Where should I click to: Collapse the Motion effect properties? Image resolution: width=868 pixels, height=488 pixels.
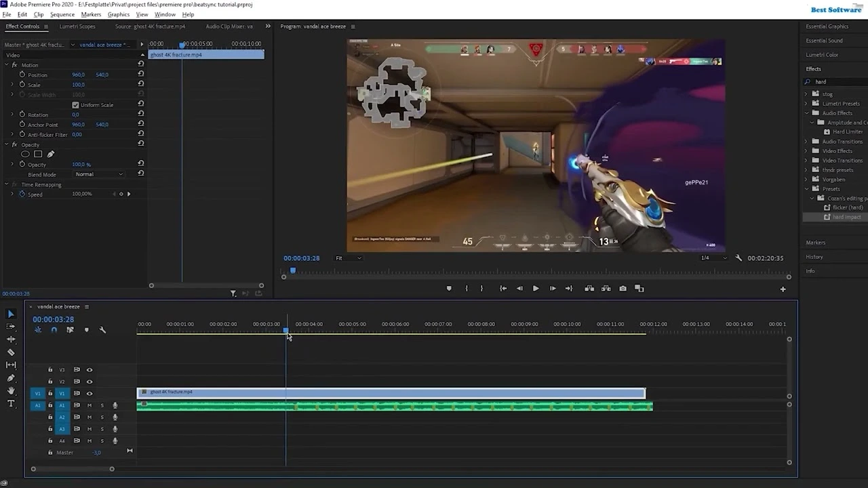point(7,65)
